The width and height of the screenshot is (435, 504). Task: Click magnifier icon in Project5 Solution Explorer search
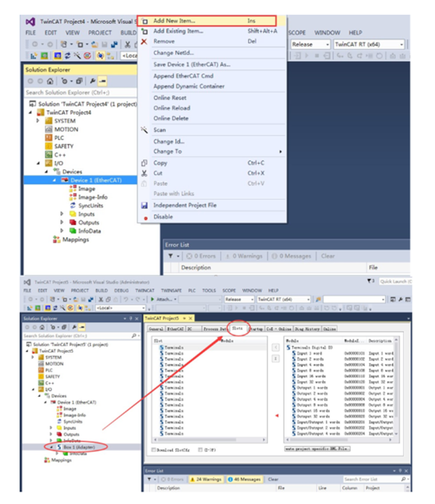click(x=134, y=336)
